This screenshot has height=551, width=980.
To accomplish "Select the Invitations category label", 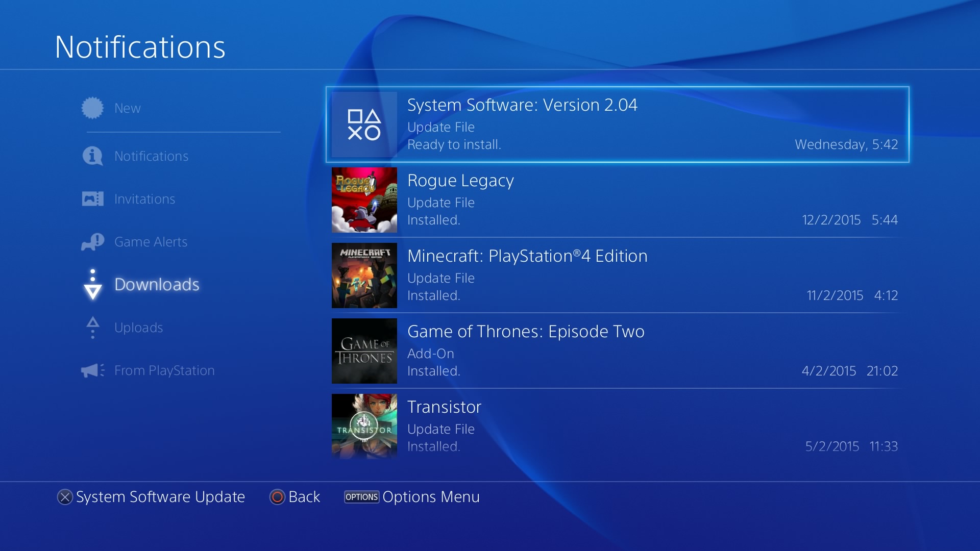I will (x=144, y=199).
